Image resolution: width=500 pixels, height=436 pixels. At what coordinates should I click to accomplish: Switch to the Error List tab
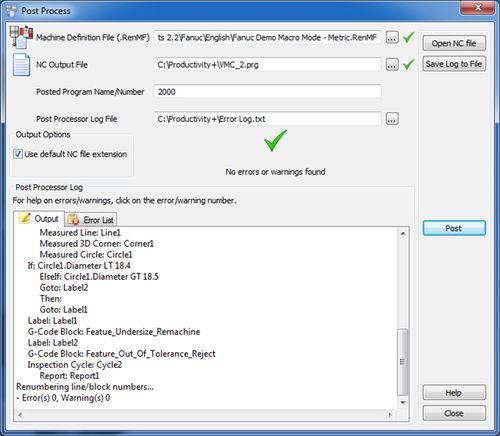pos(91,220)
